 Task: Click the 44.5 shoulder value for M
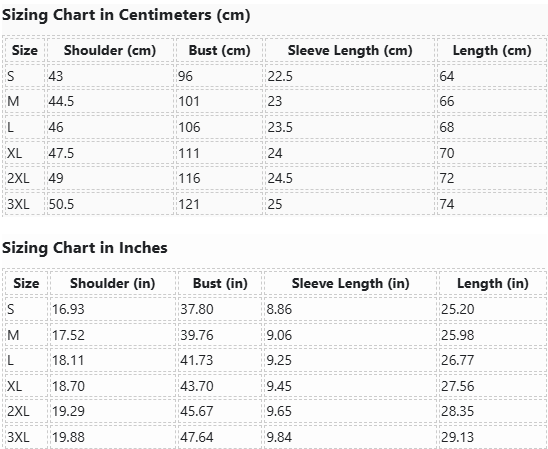(x=61, y=101)
